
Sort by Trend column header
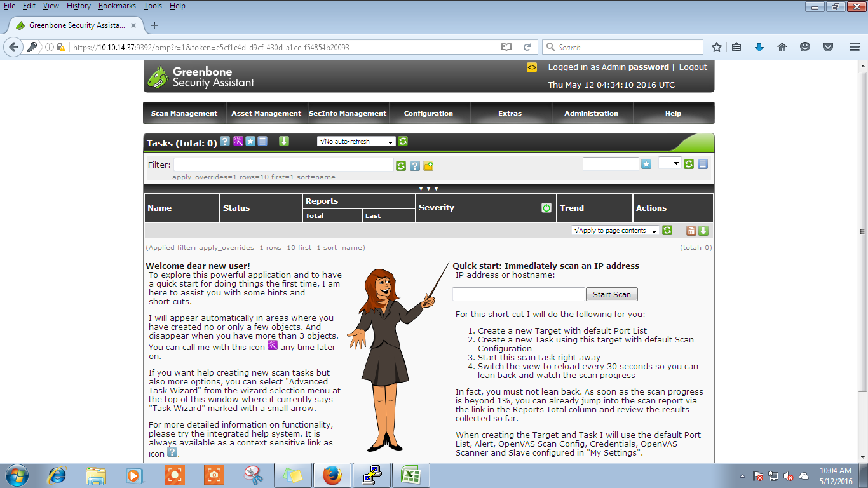572,208
